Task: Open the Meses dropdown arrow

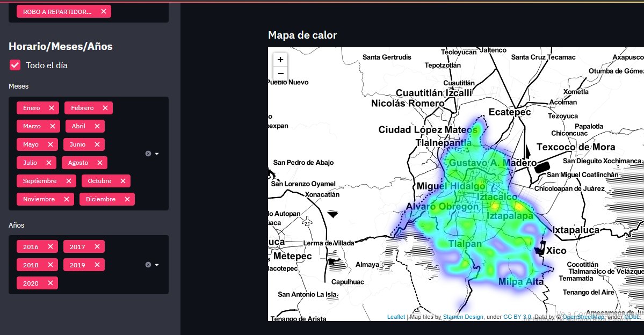Action: pyautogui.click(x=157, y=154)
